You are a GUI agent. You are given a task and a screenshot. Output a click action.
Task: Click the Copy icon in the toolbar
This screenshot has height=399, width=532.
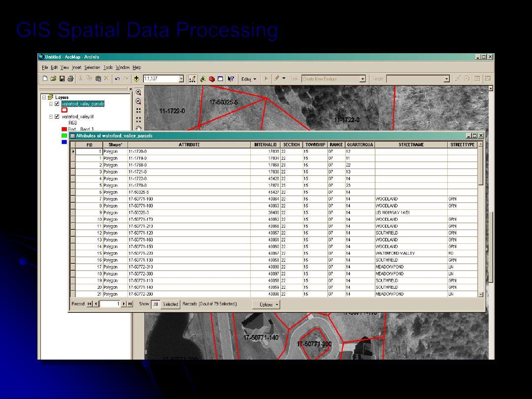pyautogui.click(x=89, y=79)
